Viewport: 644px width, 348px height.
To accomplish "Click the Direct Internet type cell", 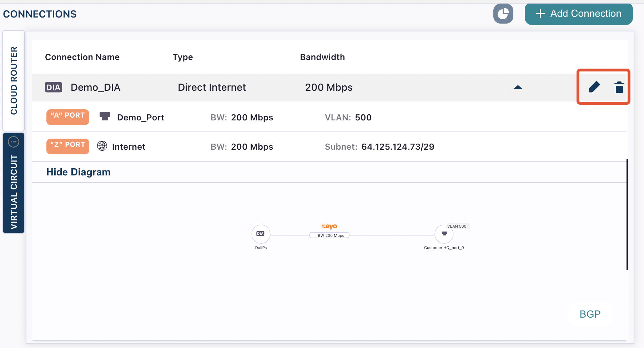I will (x=212, y=87).
